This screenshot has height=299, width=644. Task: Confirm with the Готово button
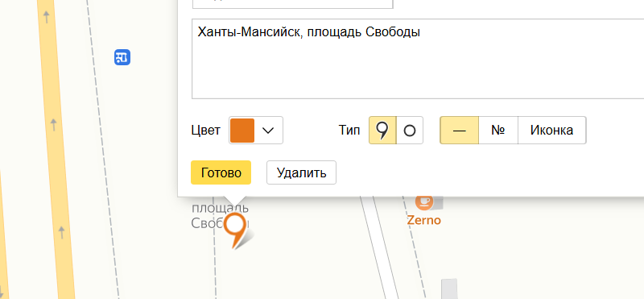(x=221, y=172)
